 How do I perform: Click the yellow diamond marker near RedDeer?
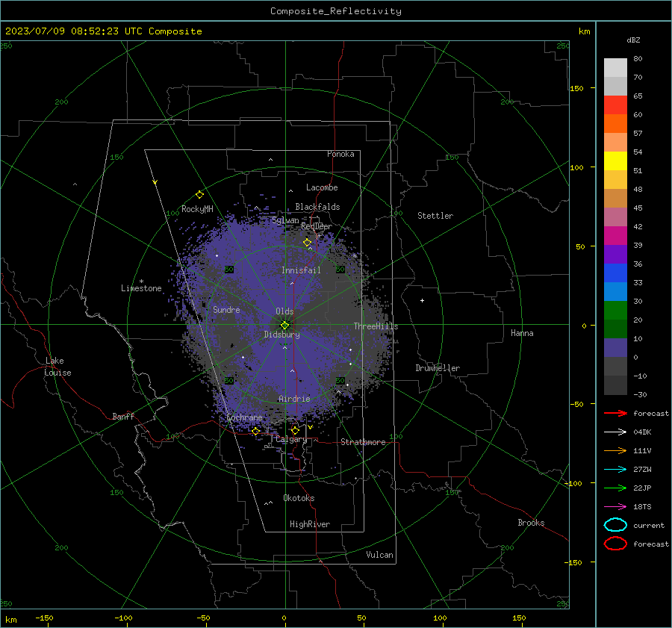pos(307,243)
